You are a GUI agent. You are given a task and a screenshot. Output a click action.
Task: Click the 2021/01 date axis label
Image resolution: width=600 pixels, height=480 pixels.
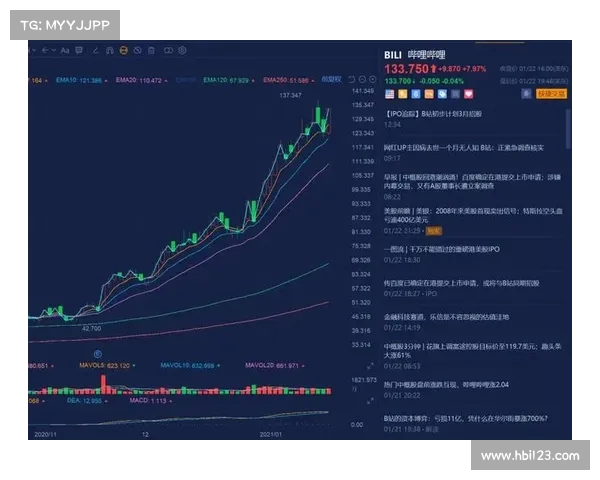point(271,434)
